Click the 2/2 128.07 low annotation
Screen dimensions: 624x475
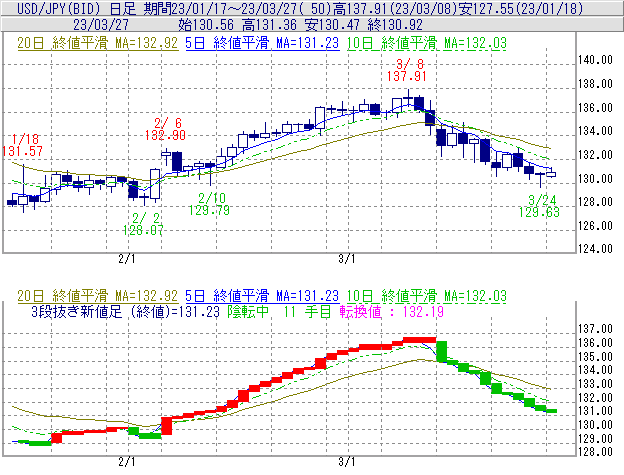[x=143, y=224]
